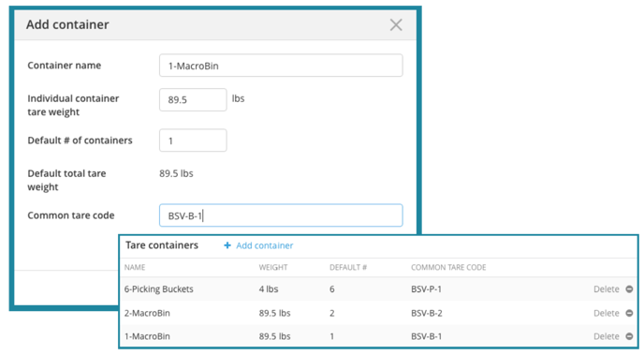Screen dimensions: 644x355
Task: Click the 89.5 lbs weight in 1-MacroBin row
Action: point(275,336)
